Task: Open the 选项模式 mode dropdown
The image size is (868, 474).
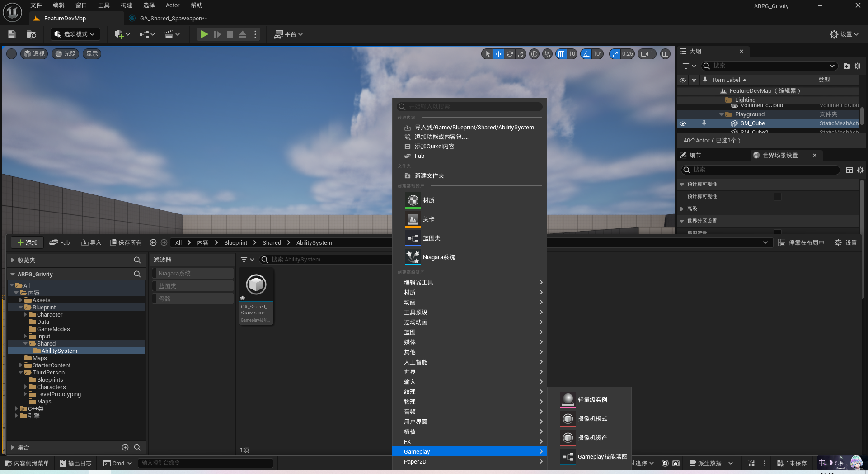Action: pos(75,34)
